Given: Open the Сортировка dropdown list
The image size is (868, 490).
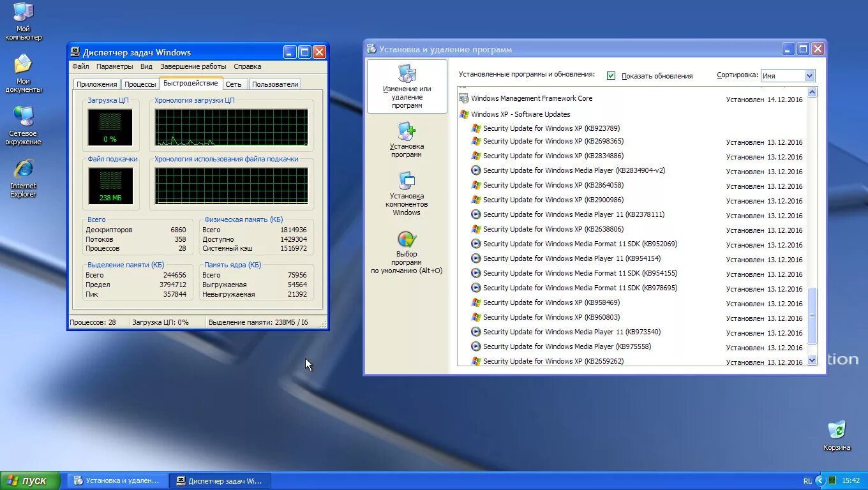Looking at the screenshot, I should tap(809, 75).
